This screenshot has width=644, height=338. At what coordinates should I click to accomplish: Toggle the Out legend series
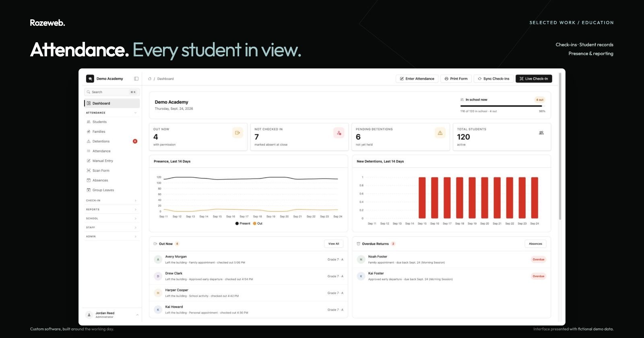(258, 224)
